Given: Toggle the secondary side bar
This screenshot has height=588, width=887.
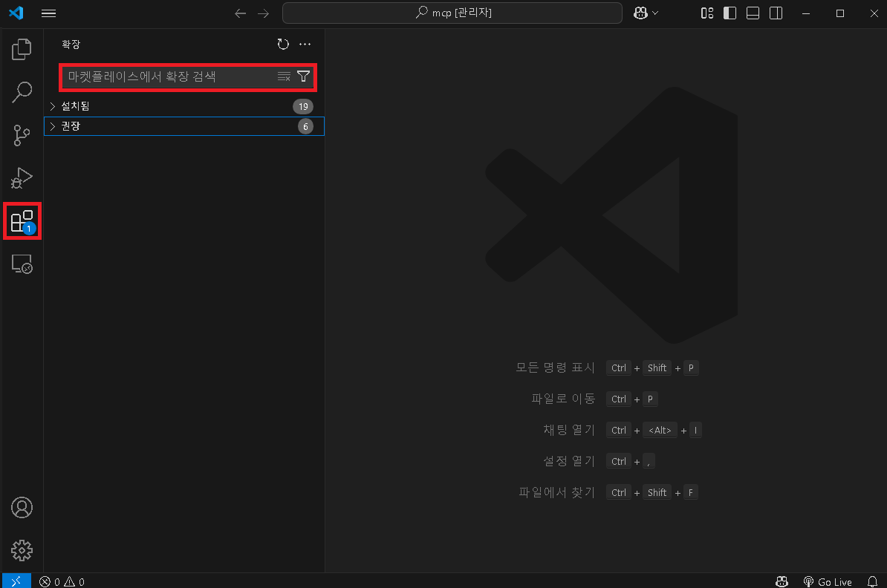Looking at the screenshot, I should [x=776, y=13].
